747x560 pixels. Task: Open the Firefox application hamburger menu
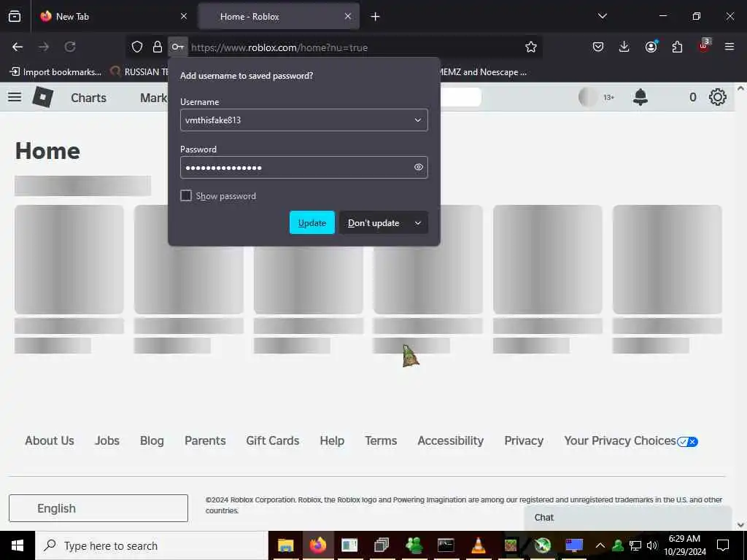(729, 47)
